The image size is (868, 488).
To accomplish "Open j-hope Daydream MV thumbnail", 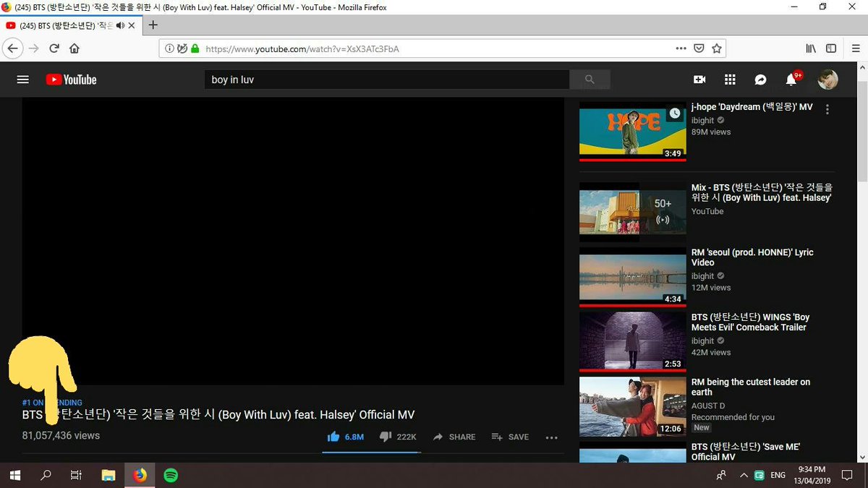I will point(633,132).
